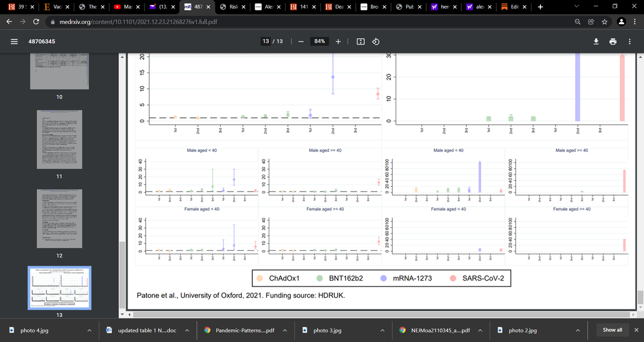
Task: Expand options for Pandemic-Patterns download
Action: pos(285,330)
